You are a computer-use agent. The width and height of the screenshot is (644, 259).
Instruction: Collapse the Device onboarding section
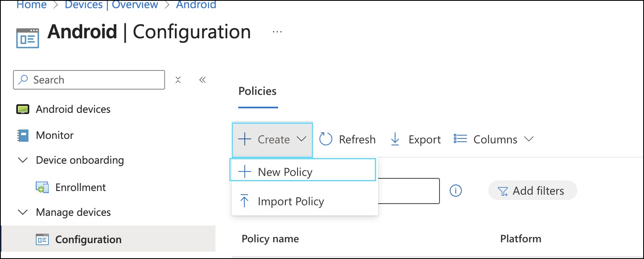pos(23,160)
